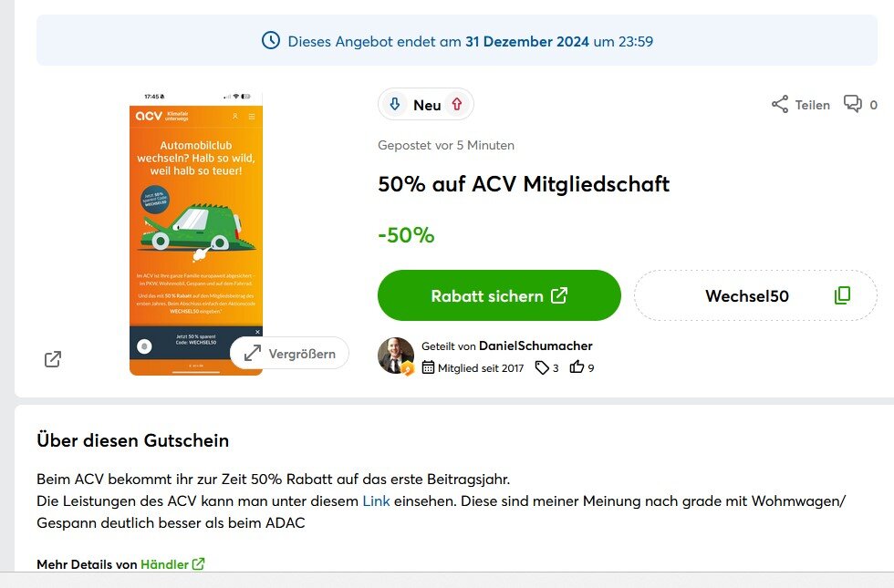Click the ACV promo screenshot thumbnail
894x588 pixels.
click(x=196, y=233)
